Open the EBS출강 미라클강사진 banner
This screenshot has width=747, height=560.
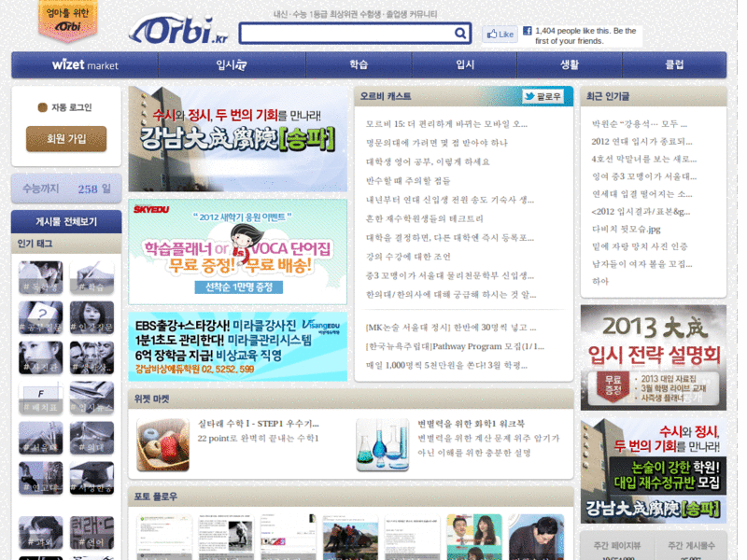pyautogui.click(x=238, y=346)
